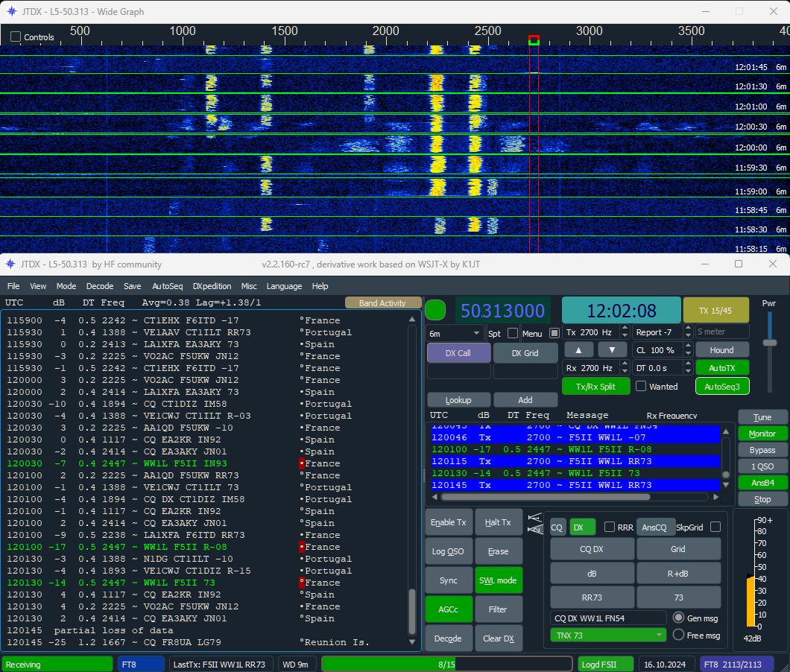Toggle Hound mode
This screenshot has width=790, height=672.
click(x=722, y=349)
